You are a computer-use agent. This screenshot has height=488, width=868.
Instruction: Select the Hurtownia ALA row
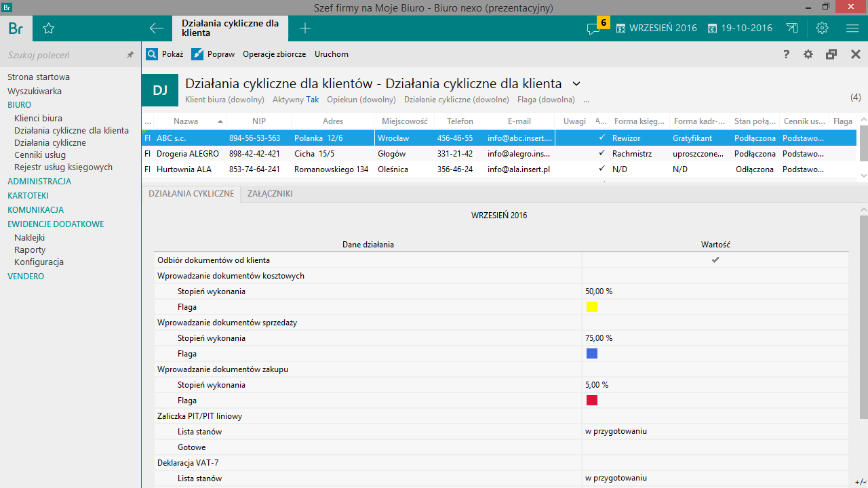(499, 169)
